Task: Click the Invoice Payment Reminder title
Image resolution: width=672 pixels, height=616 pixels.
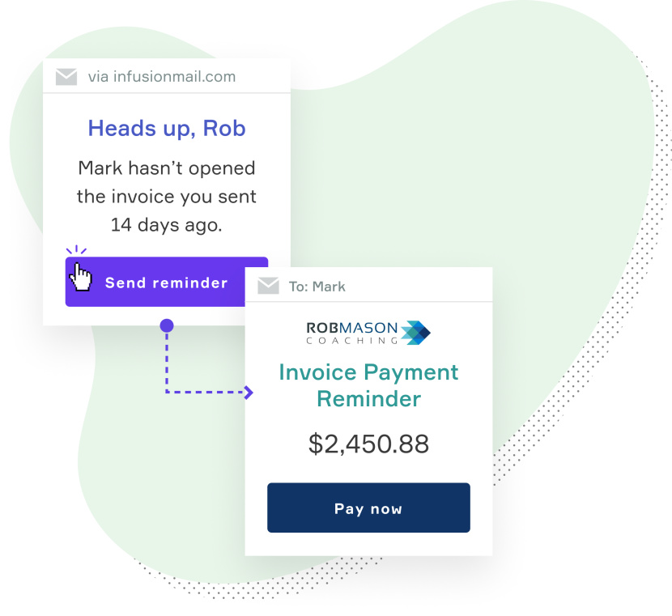Action: [x=368, y=385]
